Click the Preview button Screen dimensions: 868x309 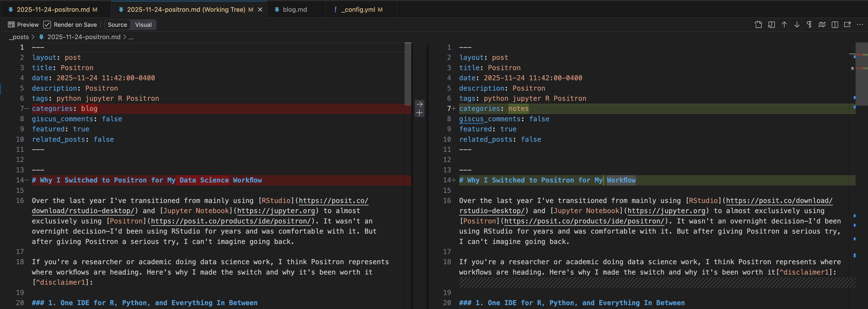pos(23,24)
